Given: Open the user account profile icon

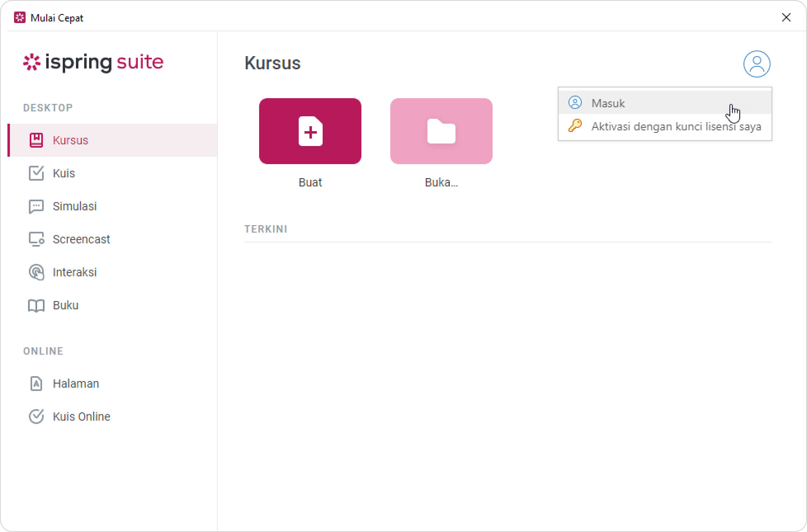Looking at the screenshot, I should tap(757, 64).
